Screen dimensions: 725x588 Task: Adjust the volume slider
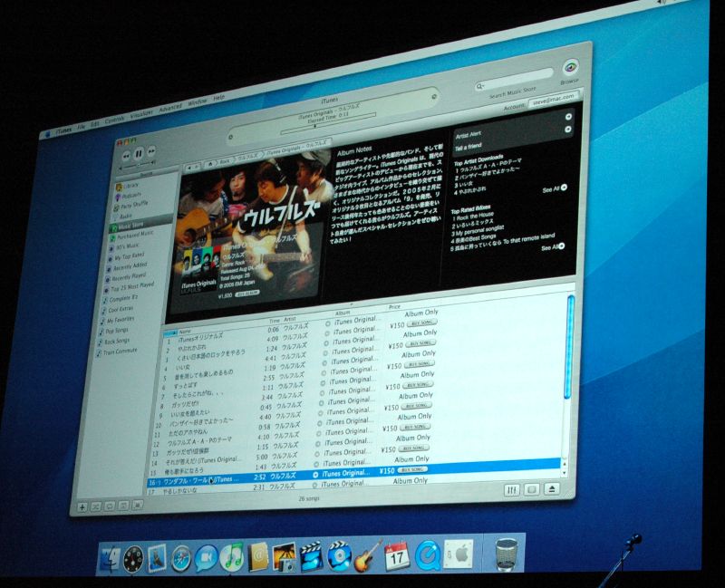138,166
